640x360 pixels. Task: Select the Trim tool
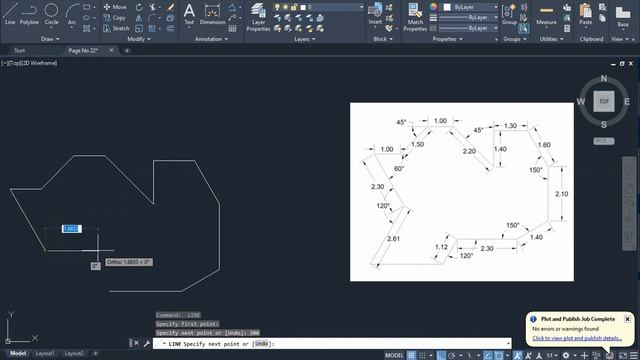coord(153,7)
